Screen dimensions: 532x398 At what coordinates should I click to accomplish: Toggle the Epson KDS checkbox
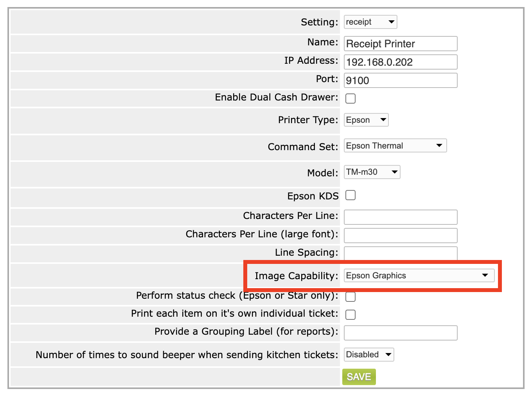click(x=350, y=195)
